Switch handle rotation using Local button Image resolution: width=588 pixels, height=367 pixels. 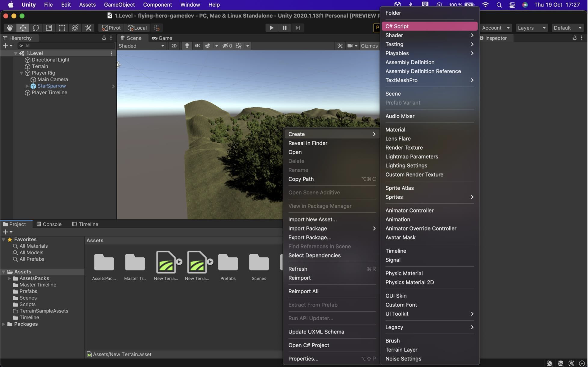[x=137, y=28]
